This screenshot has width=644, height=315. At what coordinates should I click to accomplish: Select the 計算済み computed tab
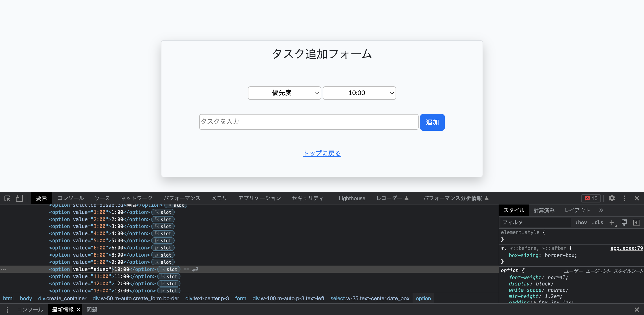[x=544, y=210]
